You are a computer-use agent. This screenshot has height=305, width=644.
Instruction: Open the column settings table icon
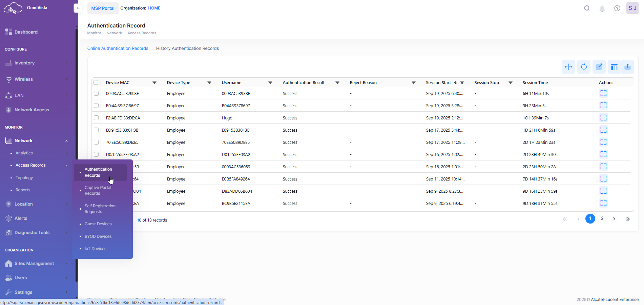coord(614,67)
